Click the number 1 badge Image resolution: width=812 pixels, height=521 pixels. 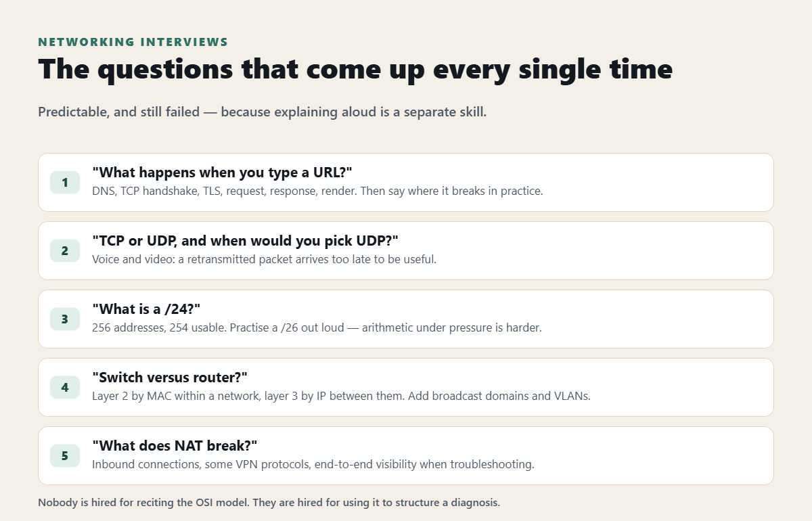(65, 183)
